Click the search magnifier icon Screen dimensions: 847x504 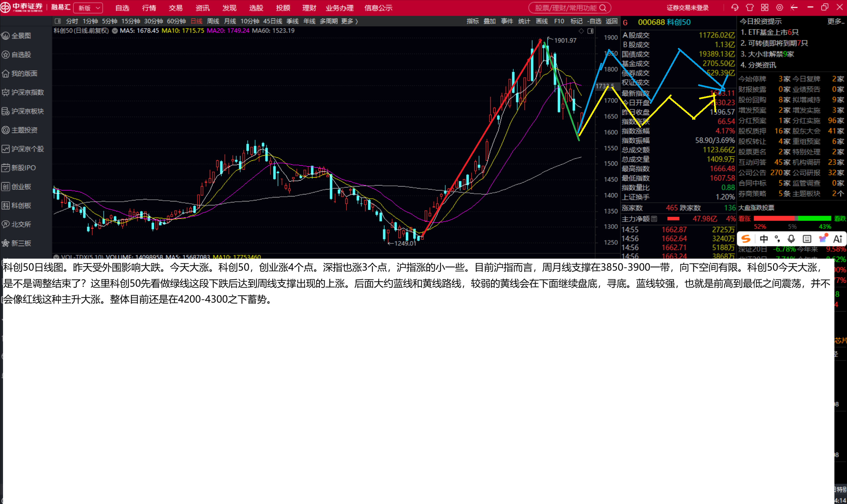click(x=603, y=8)
